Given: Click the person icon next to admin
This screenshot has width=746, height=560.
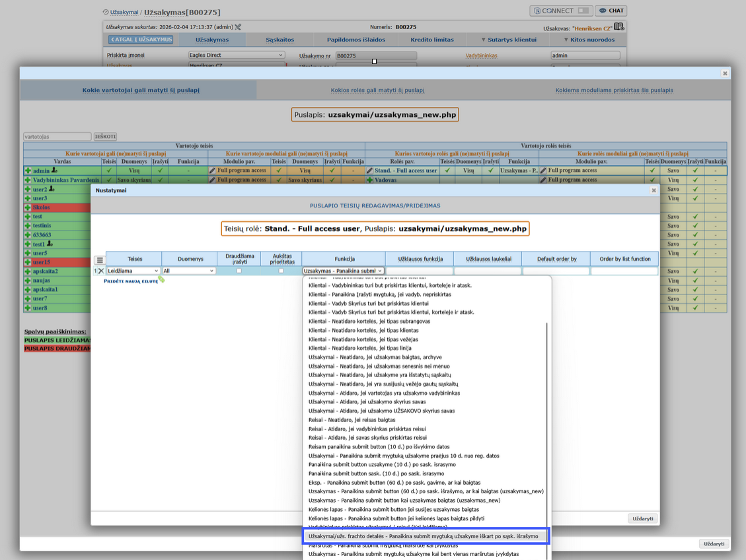Looking at the screenshot, I should click(54, 170).
